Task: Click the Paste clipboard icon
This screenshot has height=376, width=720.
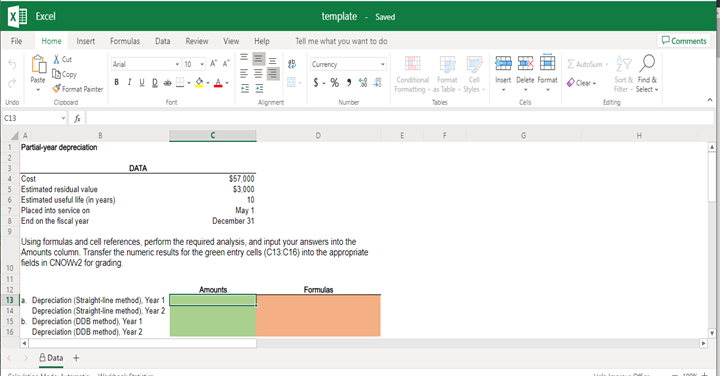Action: click(38, 64)
